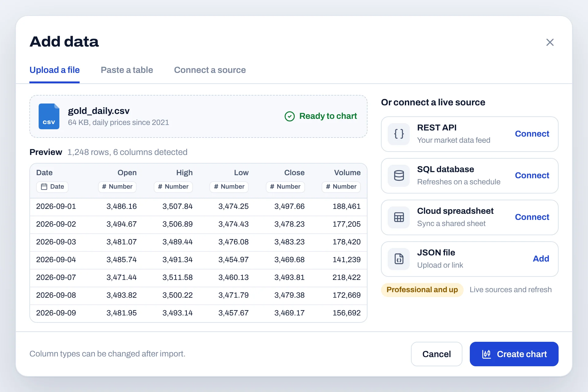Click the green Ready to chart checkmark
This screenshot has width=588, height=392.
pos(289,116)
